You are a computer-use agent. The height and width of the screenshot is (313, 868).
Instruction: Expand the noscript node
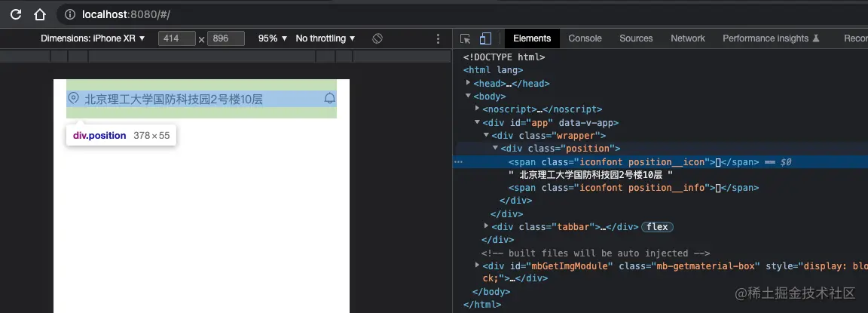coord(478,109)
